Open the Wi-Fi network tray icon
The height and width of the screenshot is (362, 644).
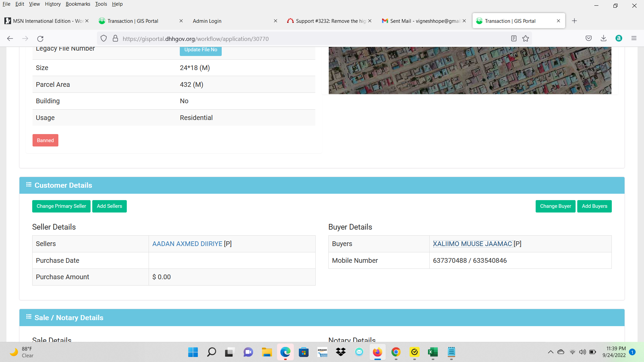[573, 352]
